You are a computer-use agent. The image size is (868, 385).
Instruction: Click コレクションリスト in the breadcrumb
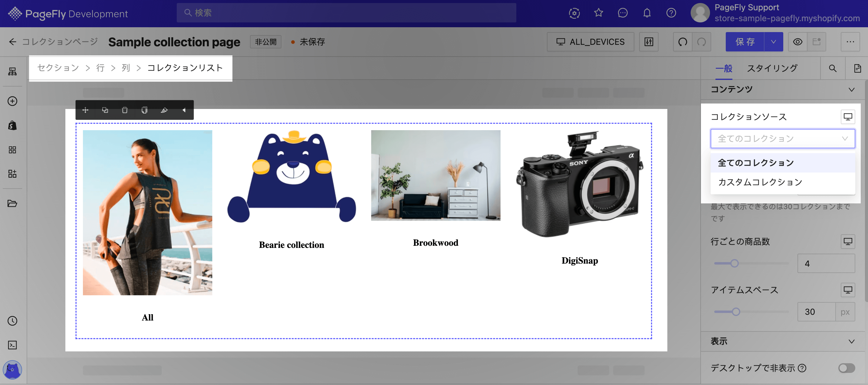tap(185, 68)
